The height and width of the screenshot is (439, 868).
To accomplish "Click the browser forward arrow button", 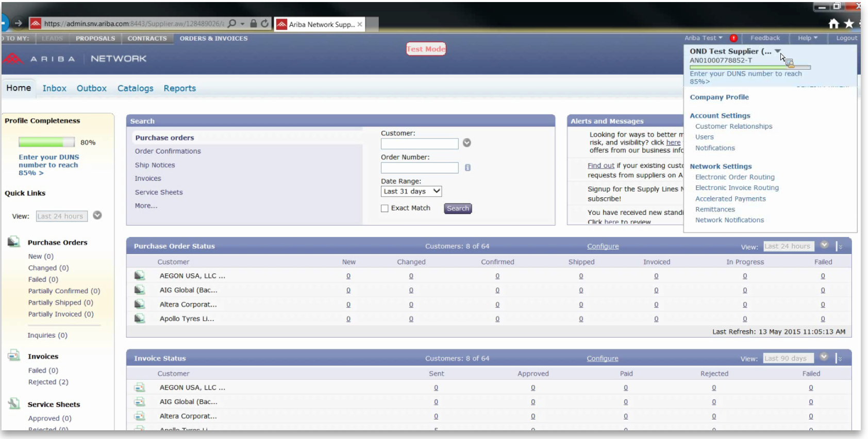I will pos(19,23).
